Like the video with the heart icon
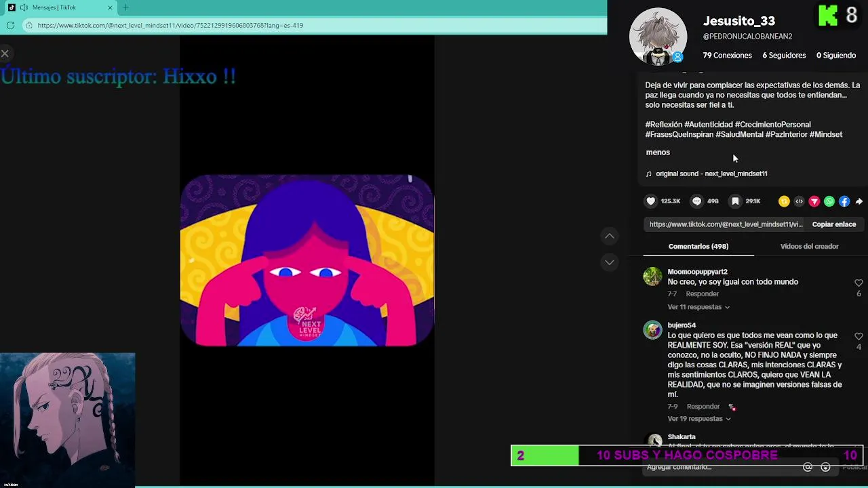Screen dimensions: 868x488 coord(651,201)
